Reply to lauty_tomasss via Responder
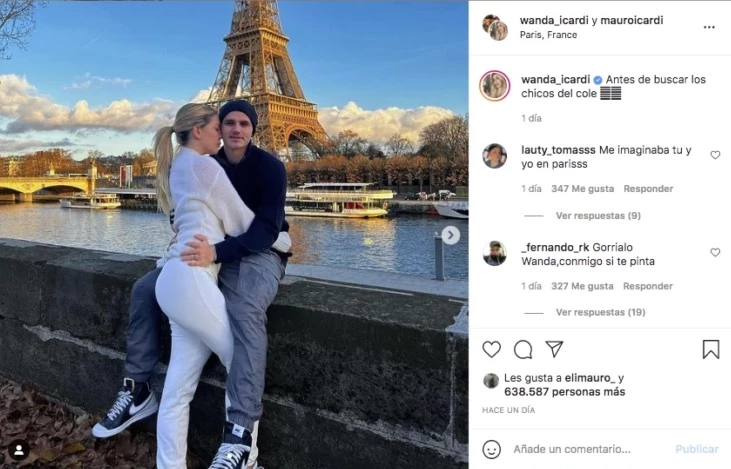Screen dimensions: 731x469 coord(648,188)
